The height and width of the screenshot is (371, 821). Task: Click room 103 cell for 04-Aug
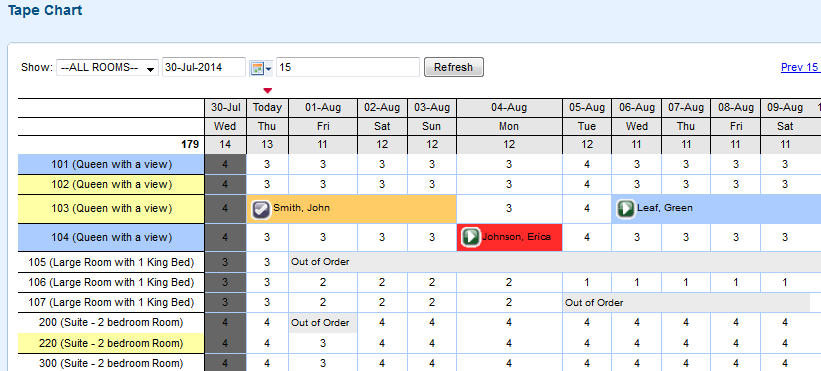tap(509, 208)
